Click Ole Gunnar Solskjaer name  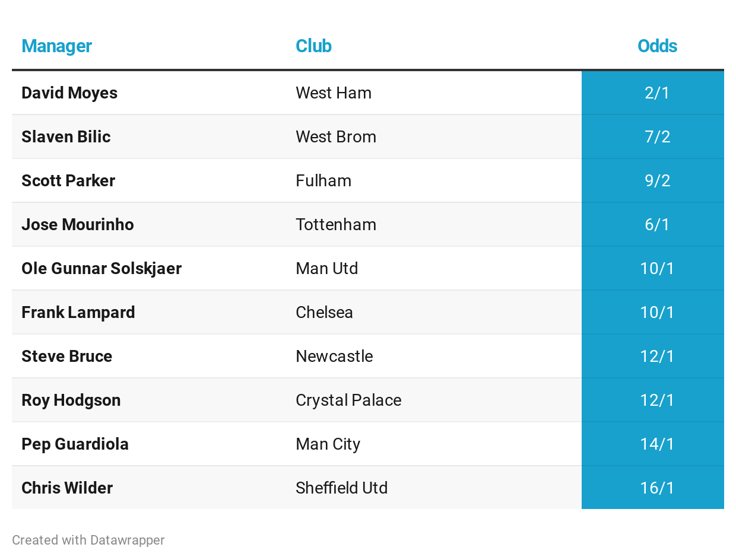(x=101, y=268)
